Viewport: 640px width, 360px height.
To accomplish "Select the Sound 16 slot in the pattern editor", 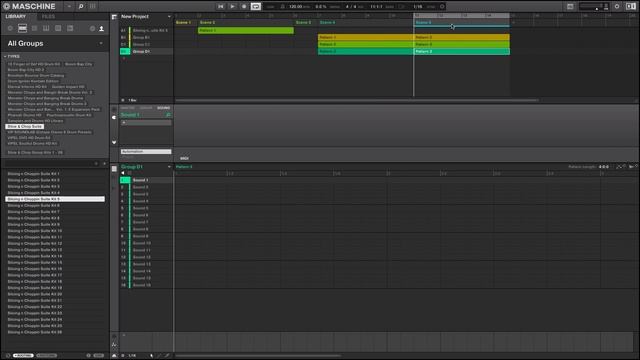I will [146, 285].
